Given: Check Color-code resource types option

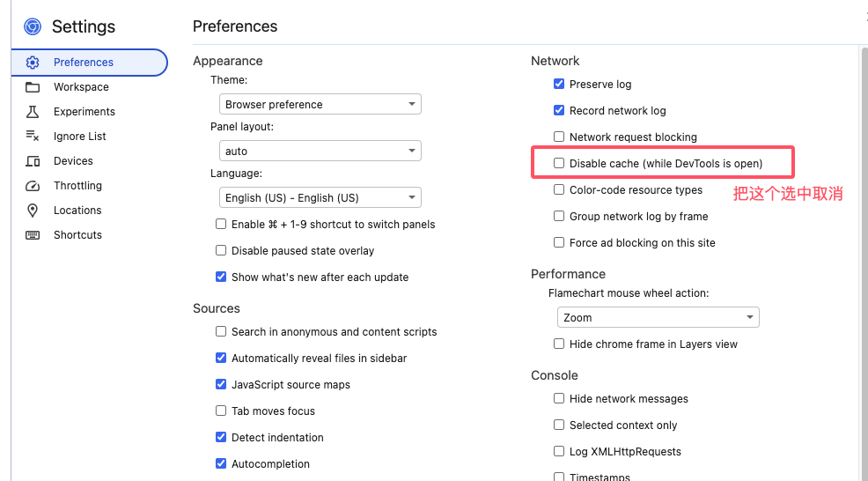Looking at the screenshot, I should pyautogui.click(x=559, y=189).
